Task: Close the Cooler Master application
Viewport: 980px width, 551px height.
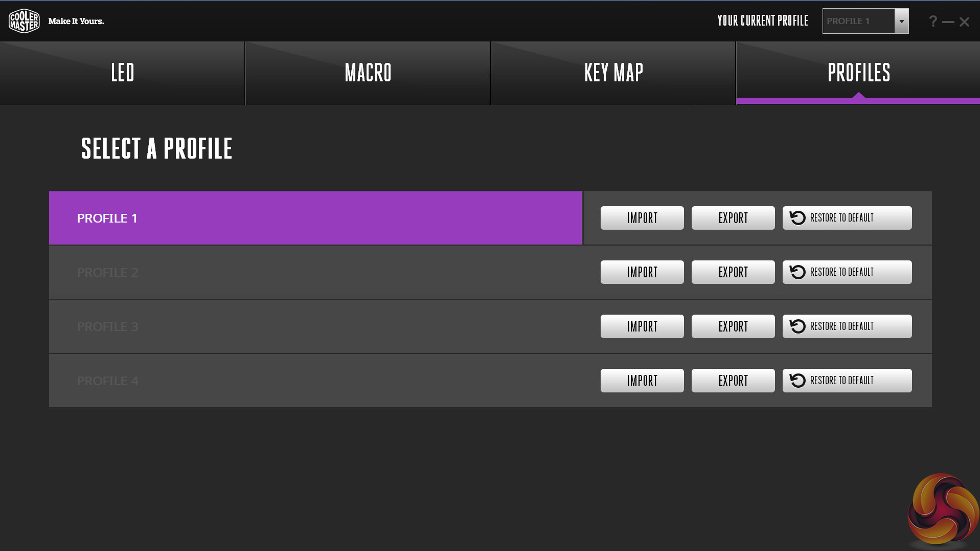Action: [965, 22]
